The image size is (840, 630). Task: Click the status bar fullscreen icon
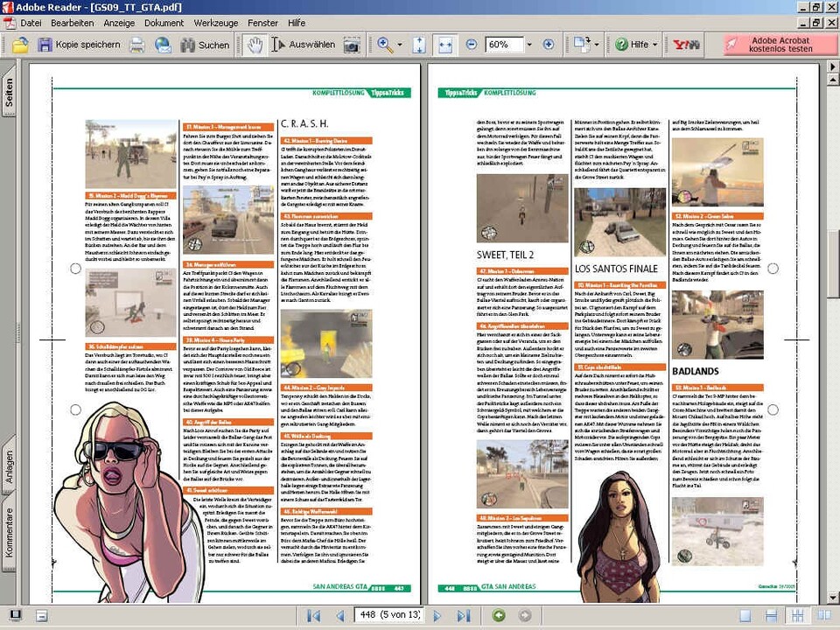[x=15, y=615]
